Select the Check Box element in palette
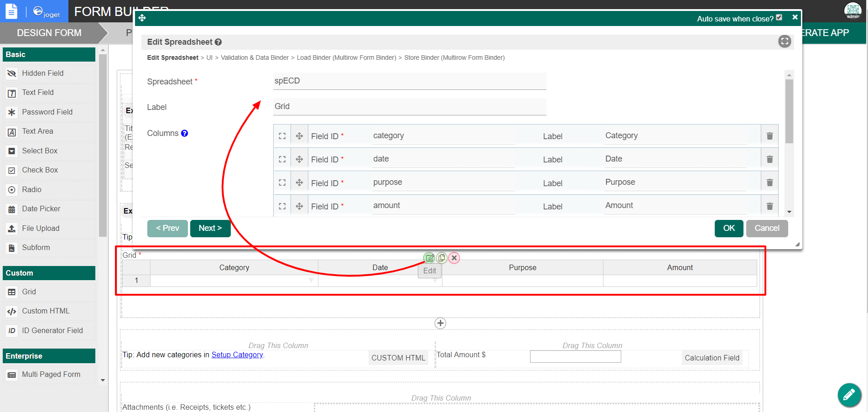This screenshot has width=868, height=412. (x=40, y=170)
